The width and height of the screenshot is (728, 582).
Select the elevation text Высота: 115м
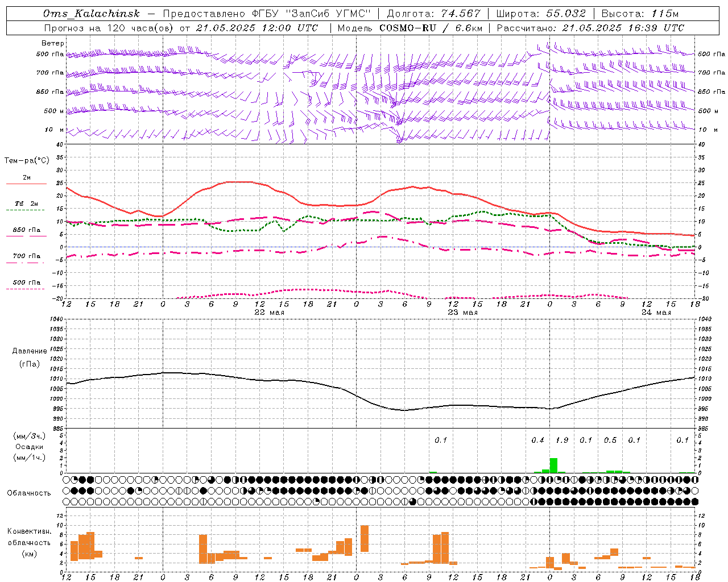pyautogui.click(x=640, y=14)
